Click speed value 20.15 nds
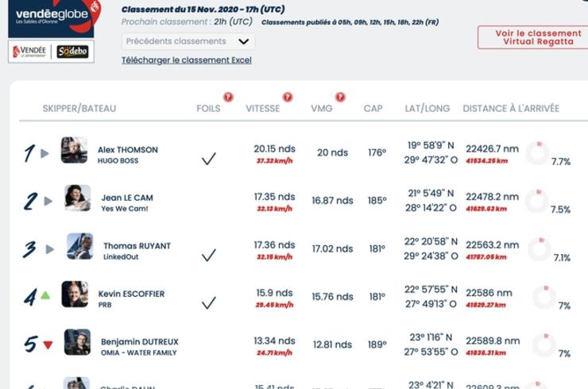 point(274,148)
